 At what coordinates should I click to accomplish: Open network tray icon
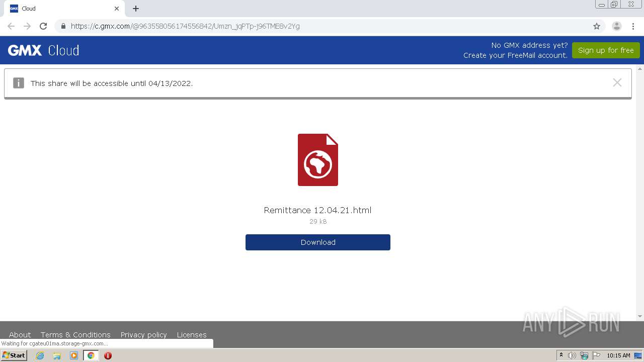tap(584, 355)
